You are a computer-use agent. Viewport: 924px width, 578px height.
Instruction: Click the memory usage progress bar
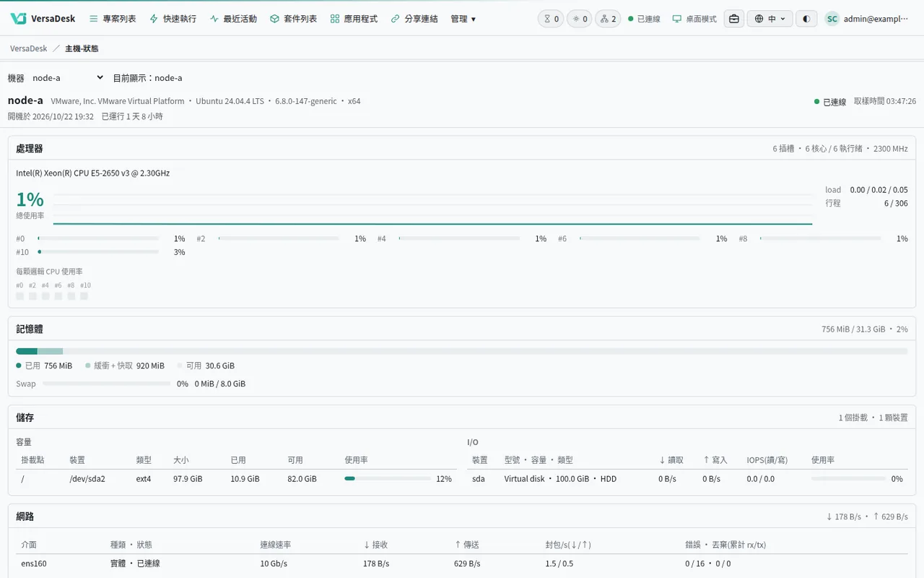click(462, 351)
